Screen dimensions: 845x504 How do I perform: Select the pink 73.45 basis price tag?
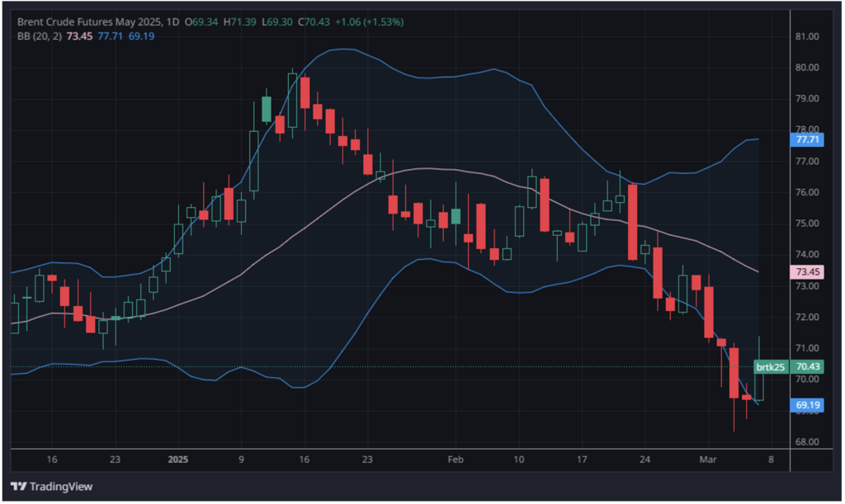(x=805, y=271)
